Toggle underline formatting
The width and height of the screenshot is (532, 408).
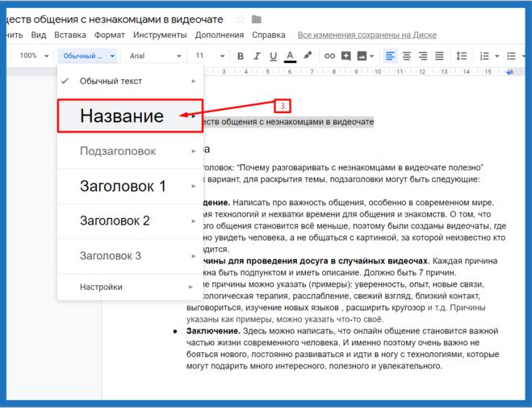coord(273,56)
